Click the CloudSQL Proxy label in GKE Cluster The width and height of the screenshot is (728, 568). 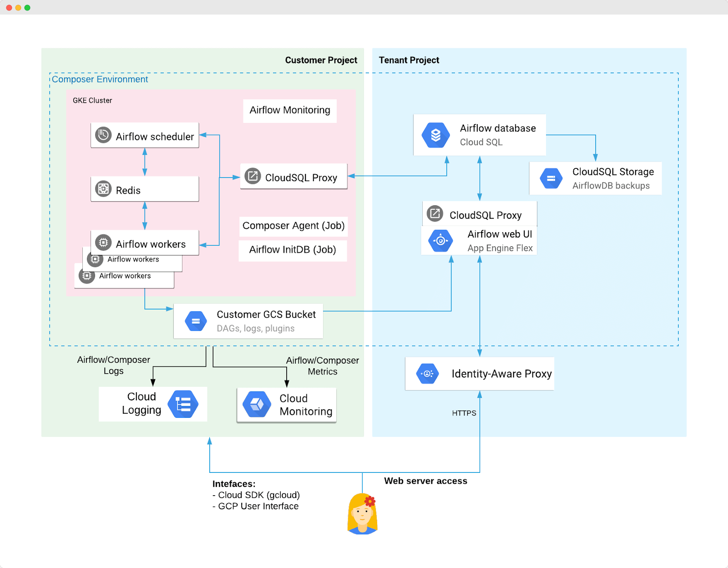[301, 177]
